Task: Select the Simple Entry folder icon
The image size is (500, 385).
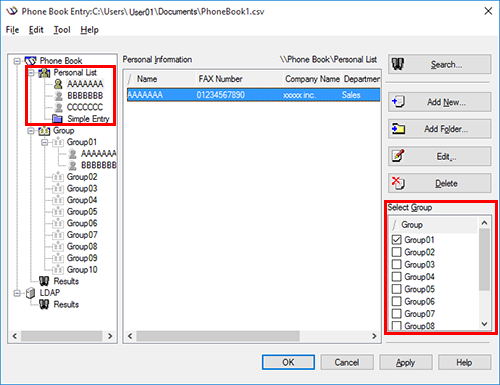Action: (x=58, y=119)
